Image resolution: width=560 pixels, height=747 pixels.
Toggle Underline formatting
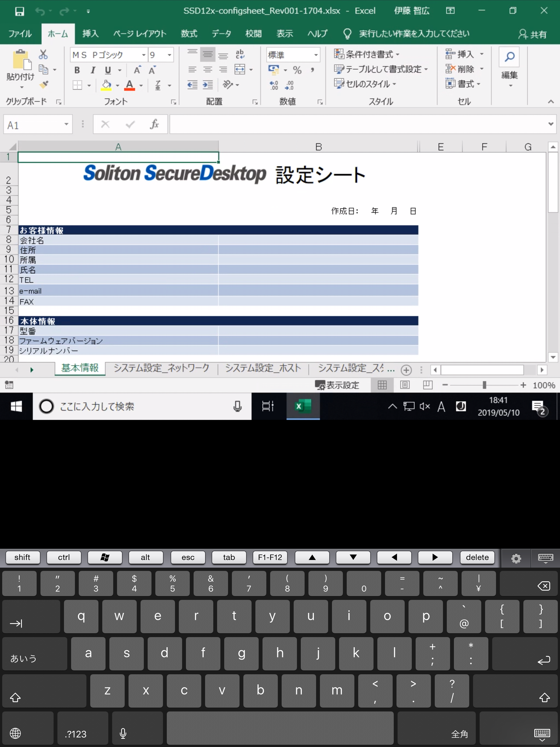pyautogui.click(x=108, y=70)
